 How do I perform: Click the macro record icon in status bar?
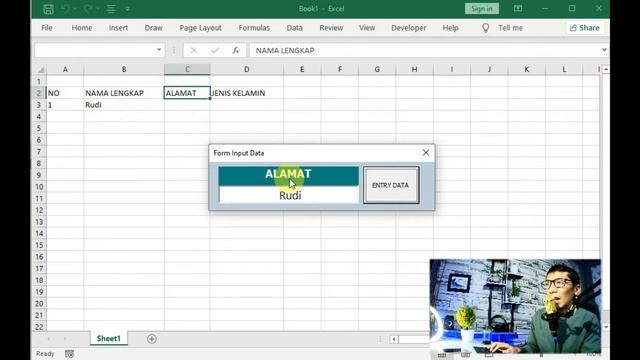click(x=69, y=353)
